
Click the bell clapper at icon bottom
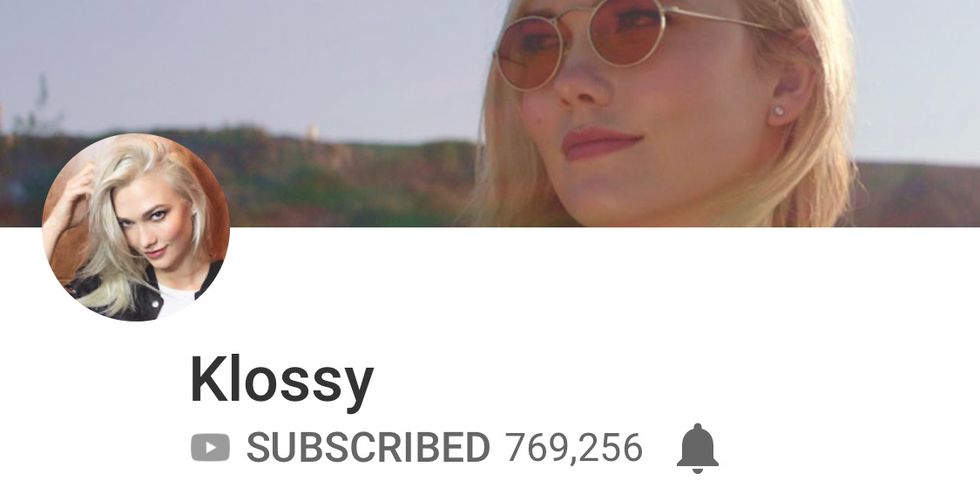click(698, 469)
